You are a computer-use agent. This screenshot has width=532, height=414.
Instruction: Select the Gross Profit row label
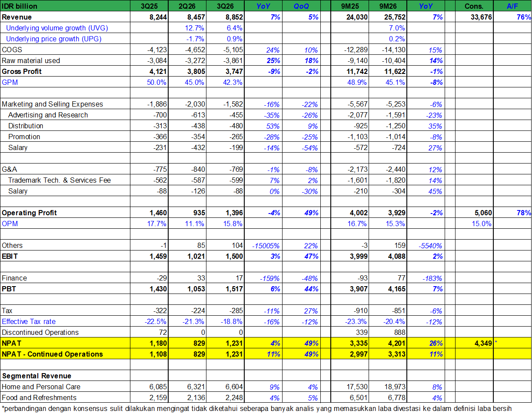click(22, 71)
